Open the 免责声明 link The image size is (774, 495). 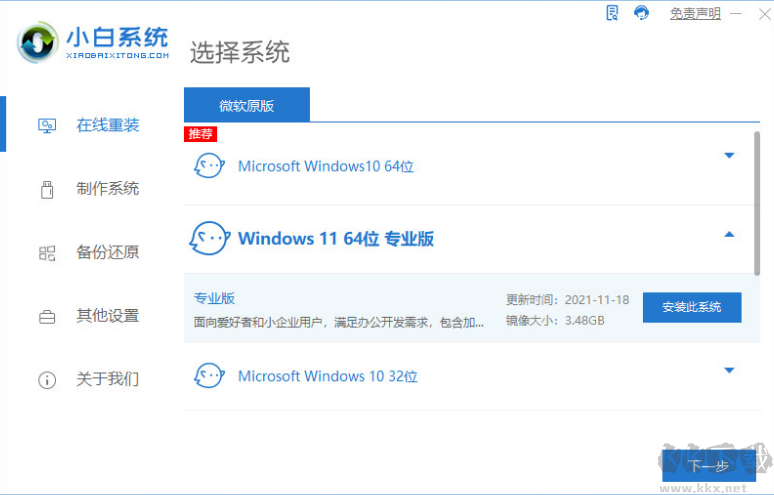click(695, 13)
